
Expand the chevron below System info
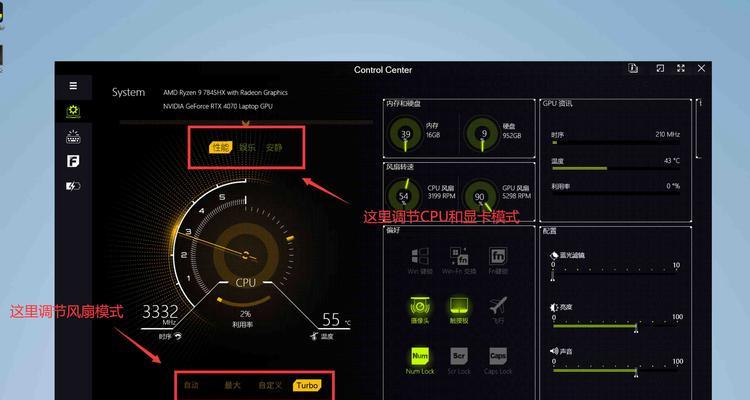pyautogui.click(x=246, y=123)
